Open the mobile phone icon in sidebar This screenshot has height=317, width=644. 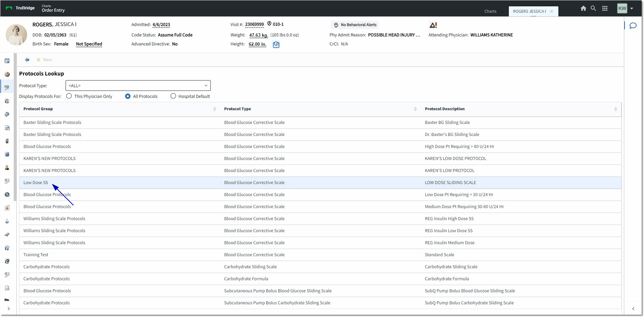coord(7,141)
